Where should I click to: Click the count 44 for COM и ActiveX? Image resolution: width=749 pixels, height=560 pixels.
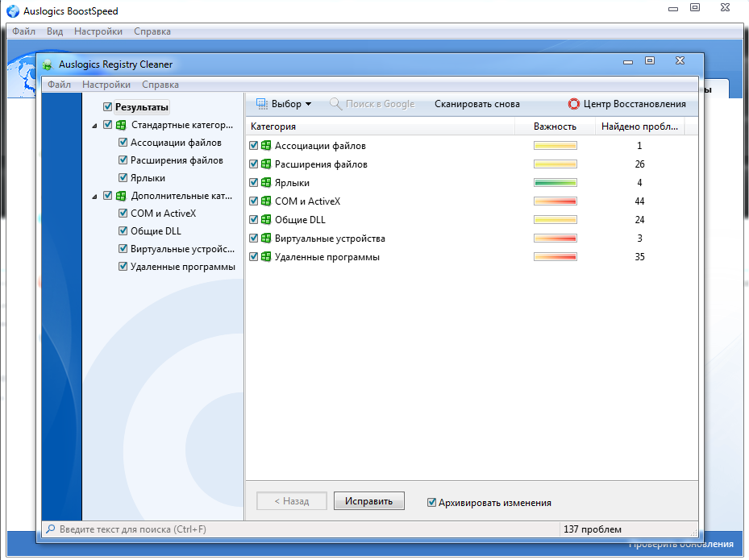(639, 201)
